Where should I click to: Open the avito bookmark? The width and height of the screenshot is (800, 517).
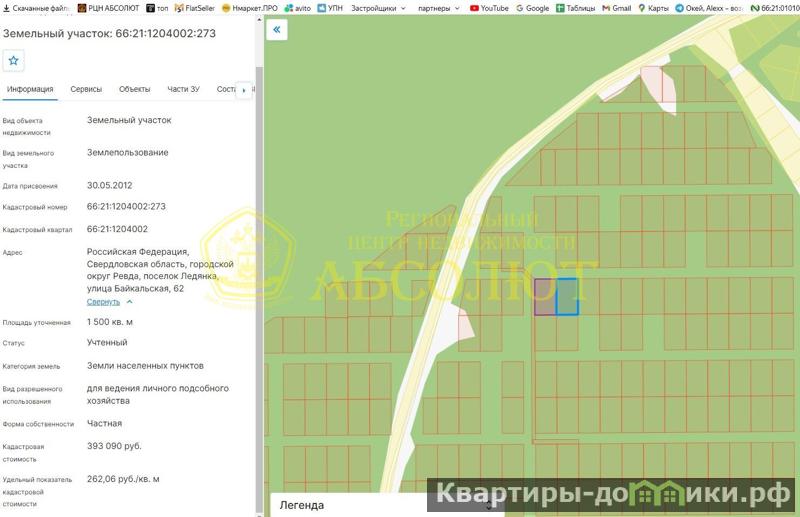(x=296, y=8)
